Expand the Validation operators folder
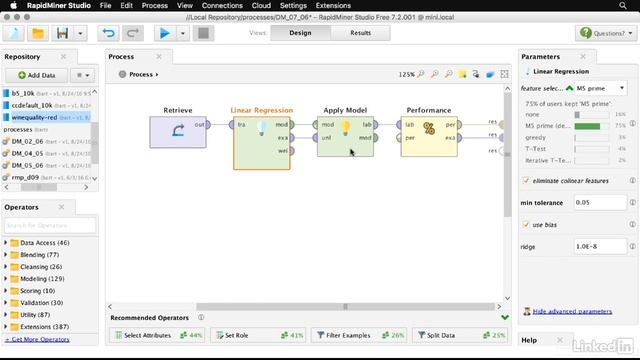The height and width of the screenshot is (360, 640). pyautogui.click(x=6, y=303)
